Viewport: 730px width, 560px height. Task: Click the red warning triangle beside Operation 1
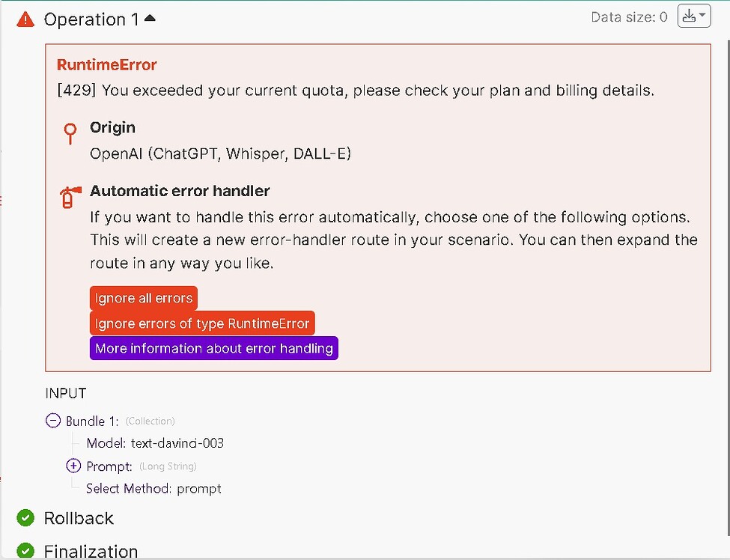pos(25,19)
